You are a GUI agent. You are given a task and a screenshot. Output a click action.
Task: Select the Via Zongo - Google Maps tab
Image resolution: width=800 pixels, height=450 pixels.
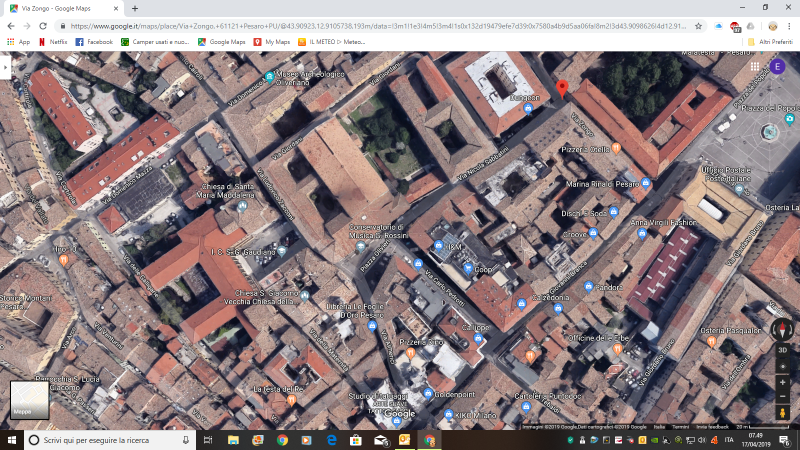[x=60, y=8]
